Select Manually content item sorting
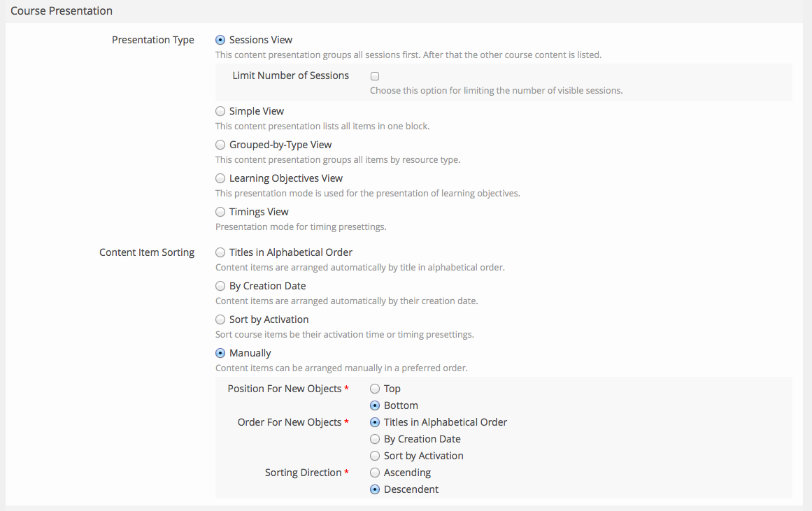The width and height of the screenshot is (812, 511). pos(220,353)
